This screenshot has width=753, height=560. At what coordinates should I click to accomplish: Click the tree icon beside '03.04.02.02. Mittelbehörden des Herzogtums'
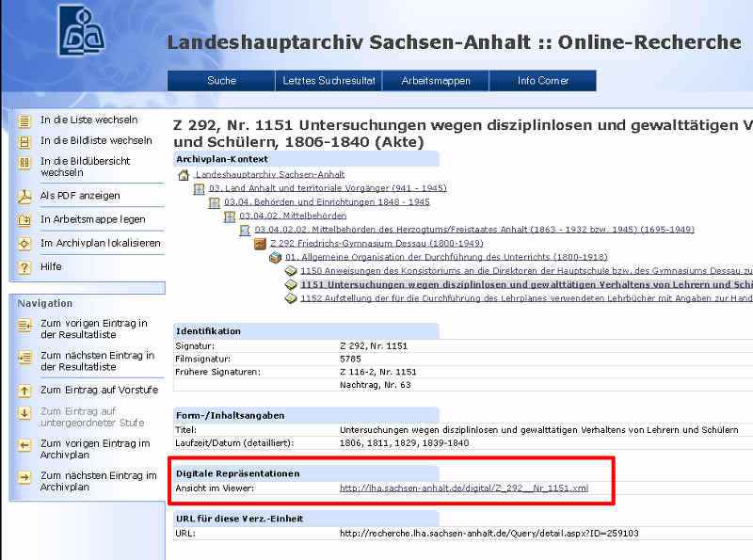[x=245, y=230]
